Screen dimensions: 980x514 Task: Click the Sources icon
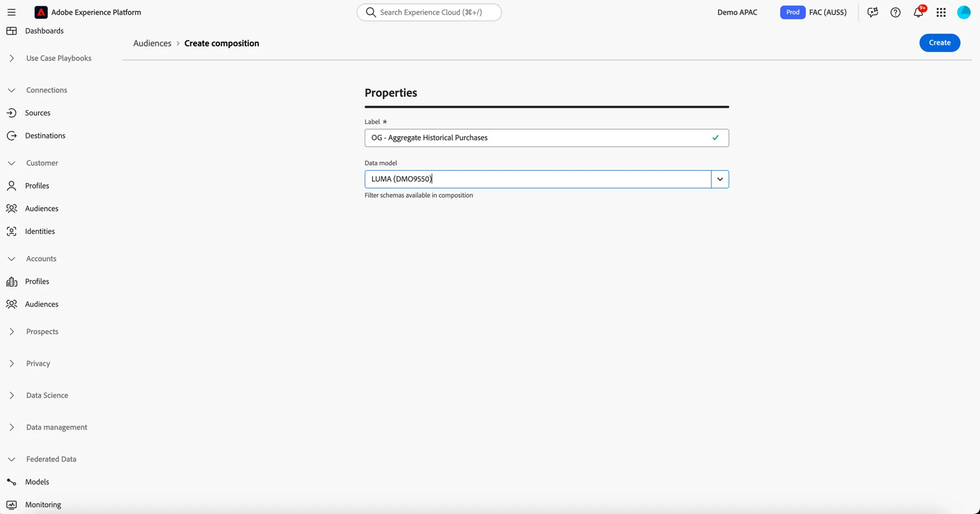(11, 113)
